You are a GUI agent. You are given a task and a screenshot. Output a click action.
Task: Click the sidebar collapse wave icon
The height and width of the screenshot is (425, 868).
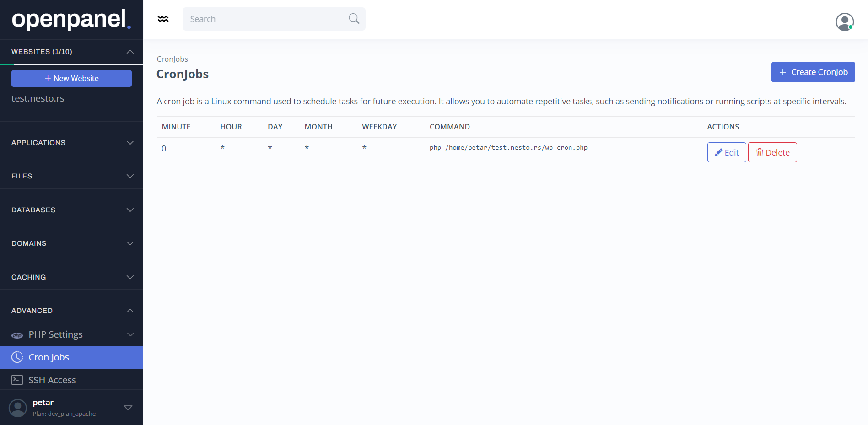click(x=163, y=19)
